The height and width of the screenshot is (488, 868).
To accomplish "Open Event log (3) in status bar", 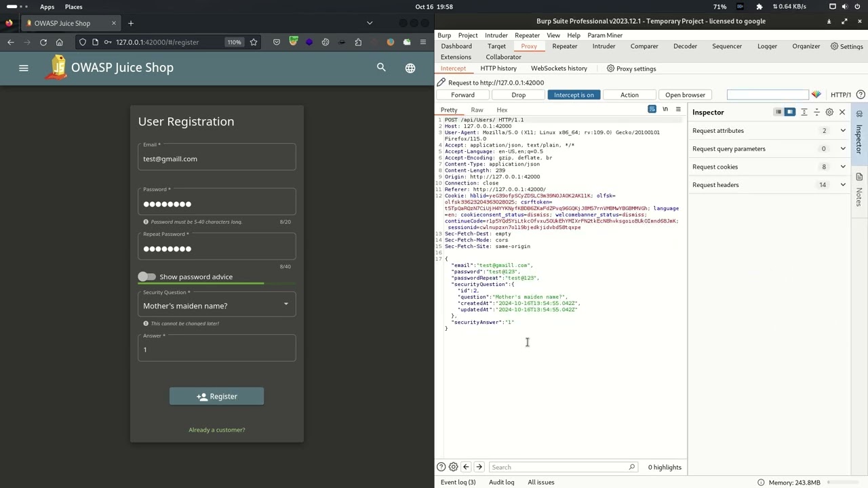I will 458,483.
